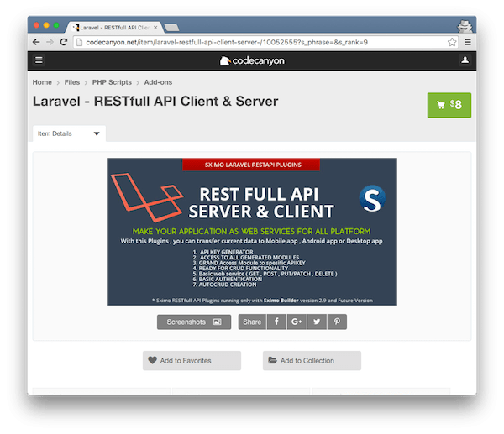Viewport: 504px width, 434px height.
Task: Reload the page with the refresh icon
Action: tap(64, 42)
